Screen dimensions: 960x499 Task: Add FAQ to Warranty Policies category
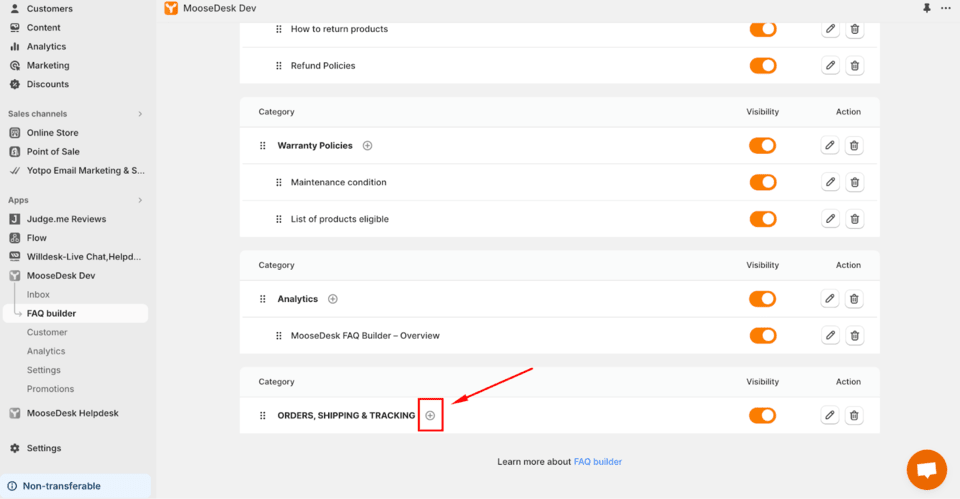pos(367,146)
